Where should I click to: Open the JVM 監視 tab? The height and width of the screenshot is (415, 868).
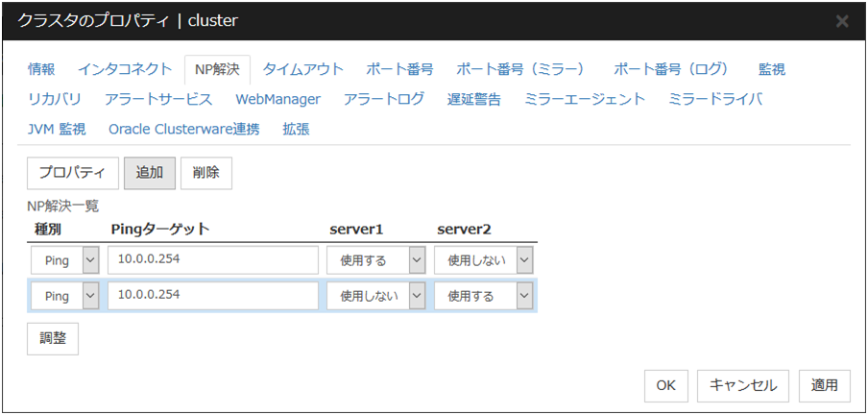click(x=57, y=129)
